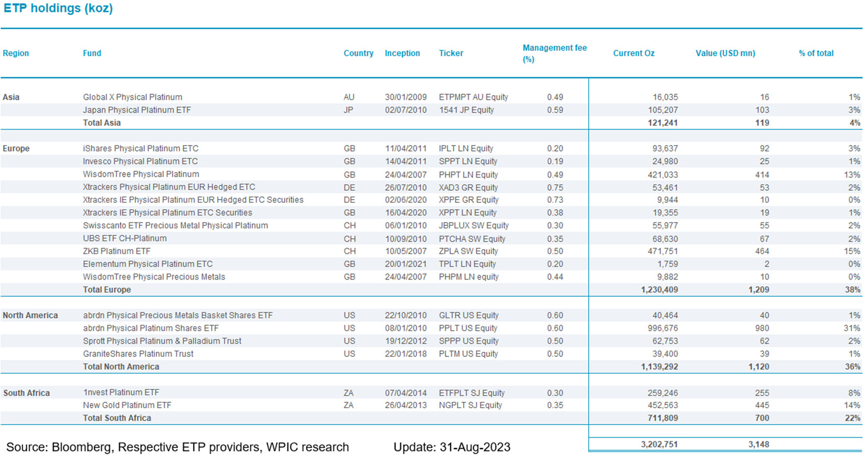Click the grand total ounces 3,202,751
This screenshot has width=868, height=456.
[659, 444]
